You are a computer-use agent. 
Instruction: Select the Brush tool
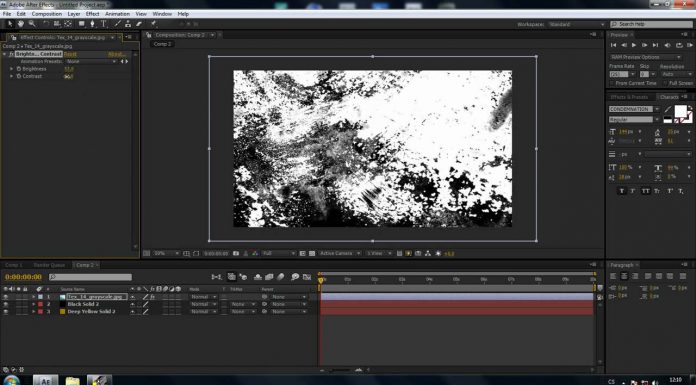point(118,24)
